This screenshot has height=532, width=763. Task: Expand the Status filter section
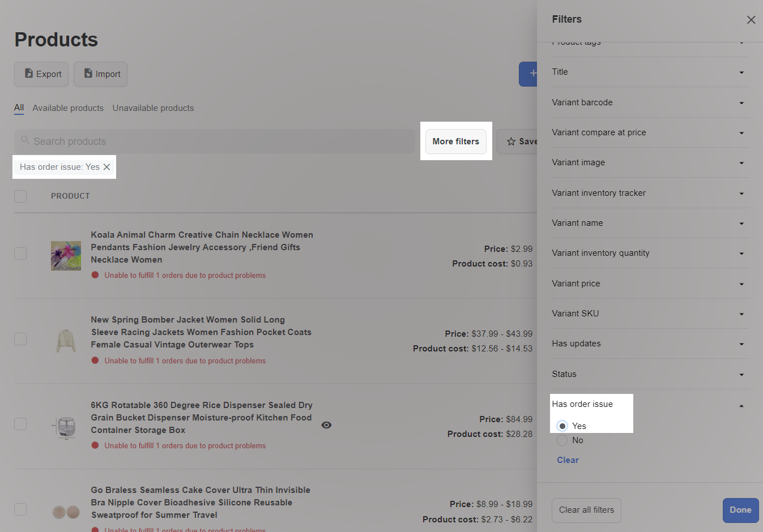tap(650, 374)
